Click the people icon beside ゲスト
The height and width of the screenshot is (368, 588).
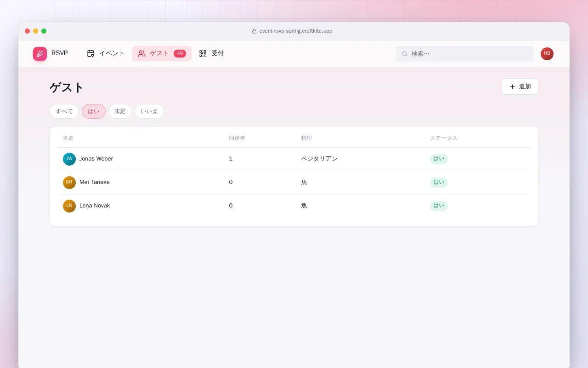pos(141,53)
